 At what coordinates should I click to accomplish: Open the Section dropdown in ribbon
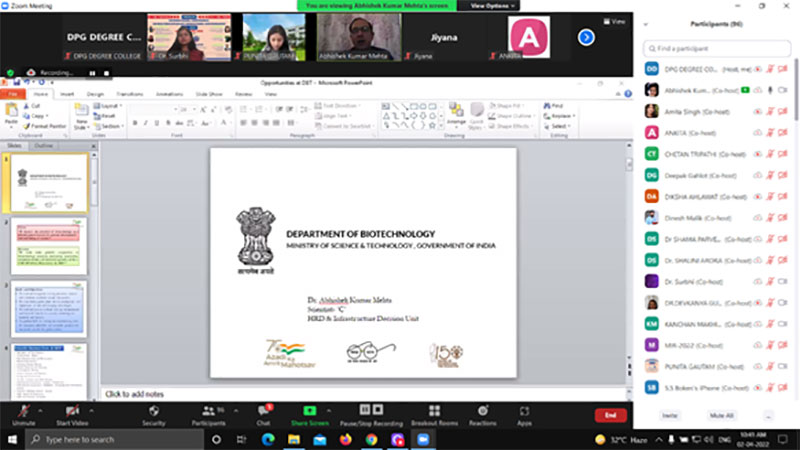[x=108, y=126]
